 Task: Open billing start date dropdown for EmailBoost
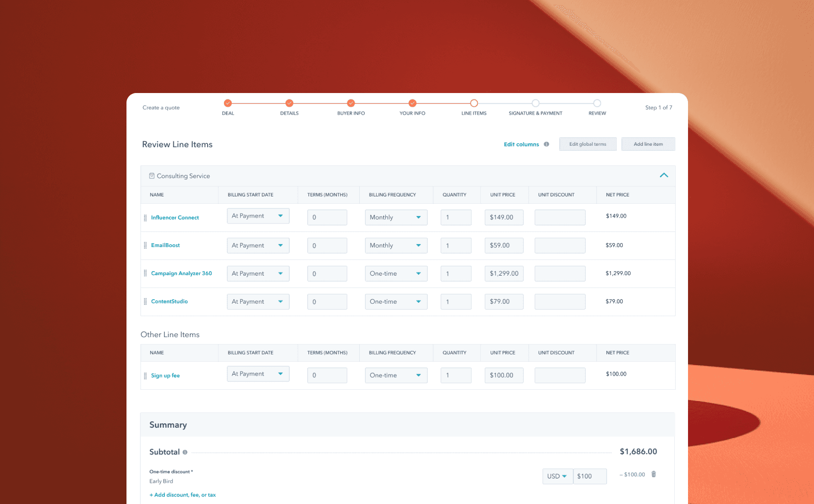tap(258, 245)
